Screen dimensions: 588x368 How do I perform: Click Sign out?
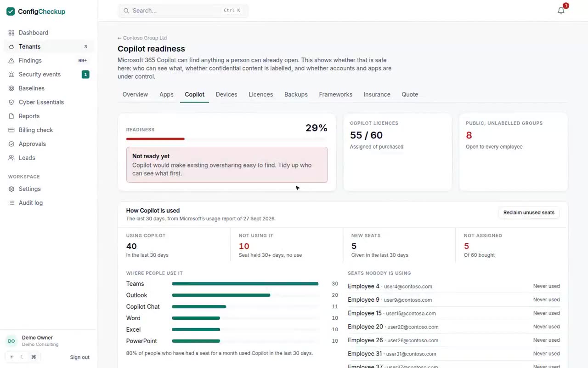80,357
